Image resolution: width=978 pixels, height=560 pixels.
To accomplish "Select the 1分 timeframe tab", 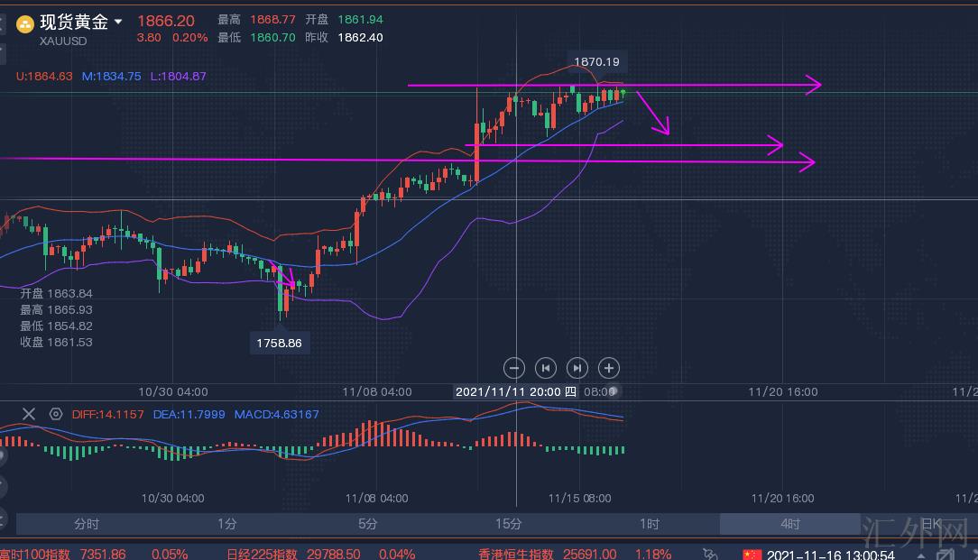I will 226,524.
